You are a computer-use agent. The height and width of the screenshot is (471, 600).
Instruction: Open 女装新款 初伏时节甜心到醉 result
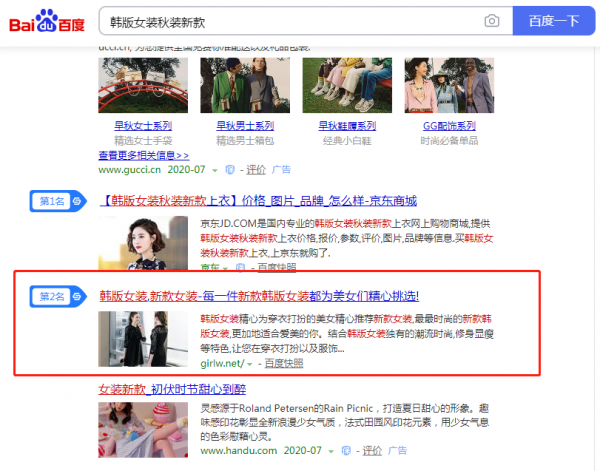click(x=171, y=388)
